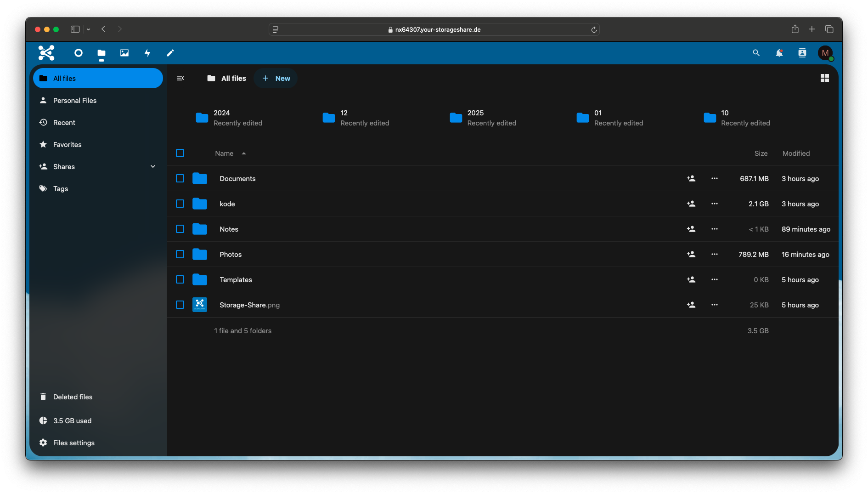The image size is (868, 494).
Task: Reload page in Safari
Action: 593,29
